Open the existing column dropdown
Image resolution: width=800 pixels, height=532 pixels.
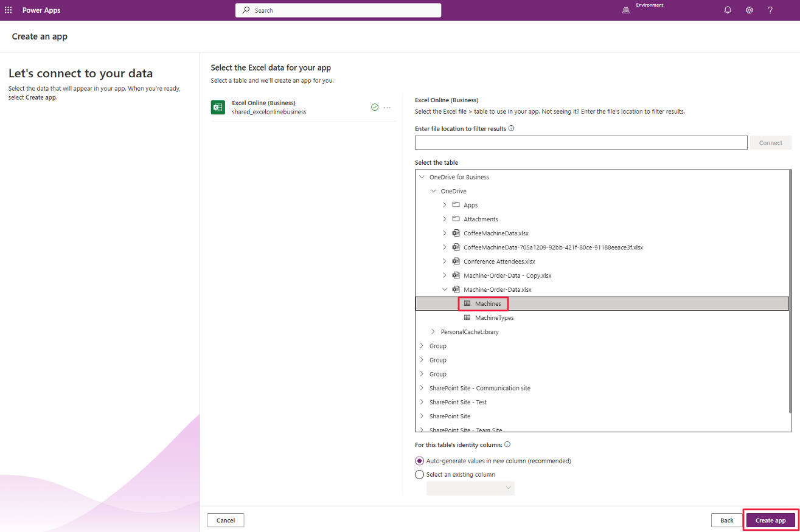pos(470,488)
